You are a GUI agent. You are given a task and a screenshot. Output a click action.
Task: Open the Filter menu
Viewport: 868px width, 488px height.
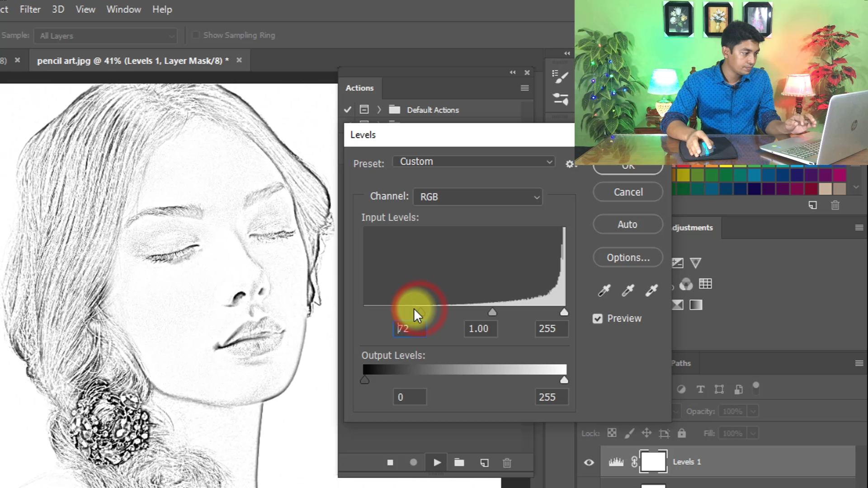[x=30, y=9]
